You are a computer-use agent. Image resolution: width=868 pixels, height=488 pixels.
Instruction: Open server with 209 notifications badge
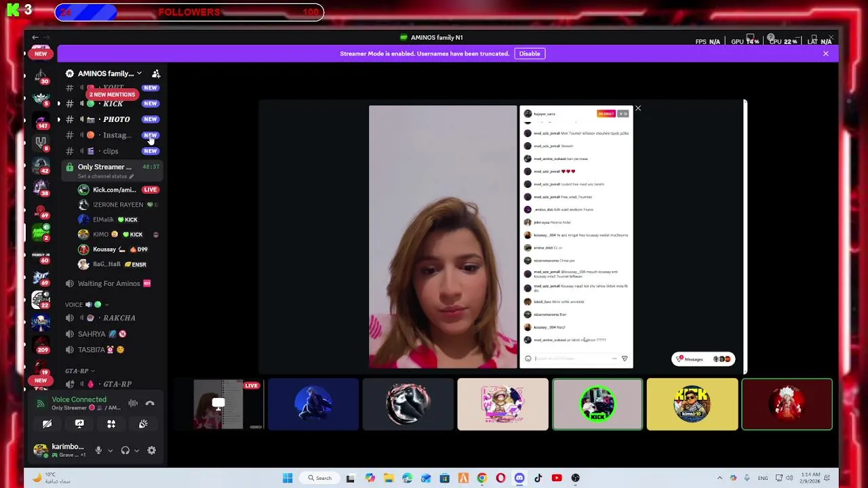point(41,344)
